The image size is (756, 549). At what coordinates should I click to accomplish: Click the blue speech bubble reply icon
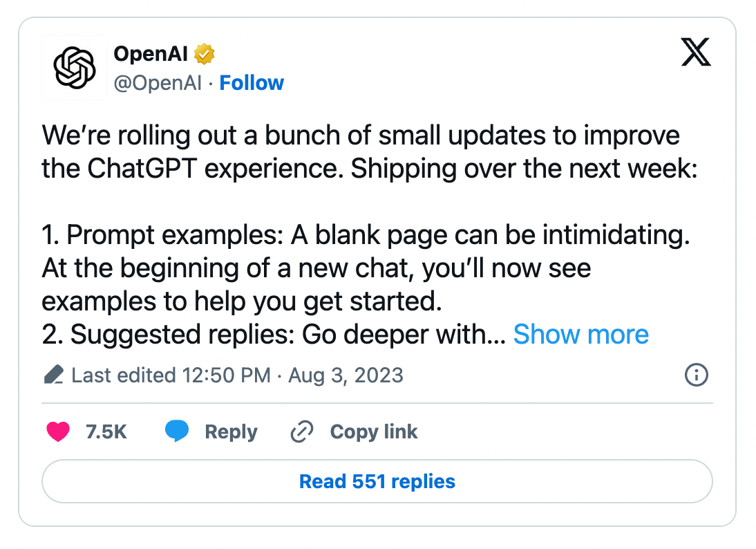point(176,431)
